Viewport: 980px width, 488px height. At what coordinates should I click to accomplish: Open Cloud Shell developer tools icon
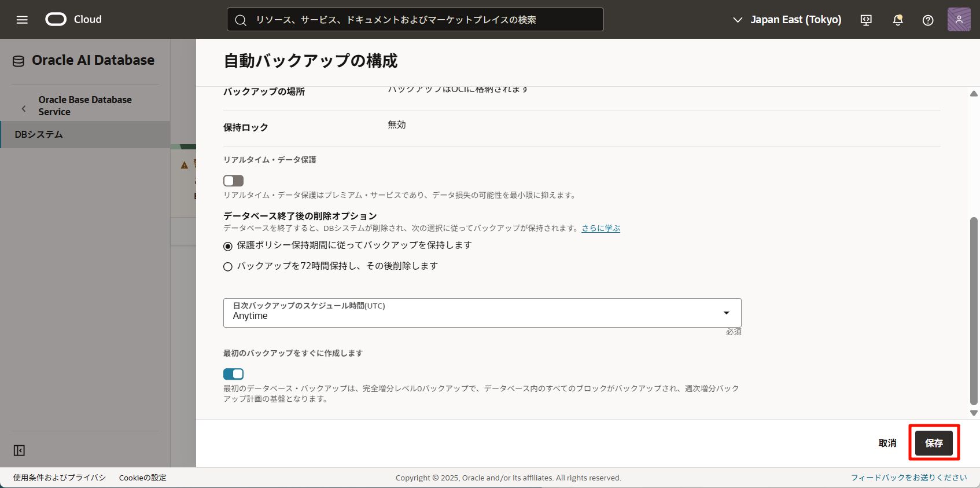(866, 20)
